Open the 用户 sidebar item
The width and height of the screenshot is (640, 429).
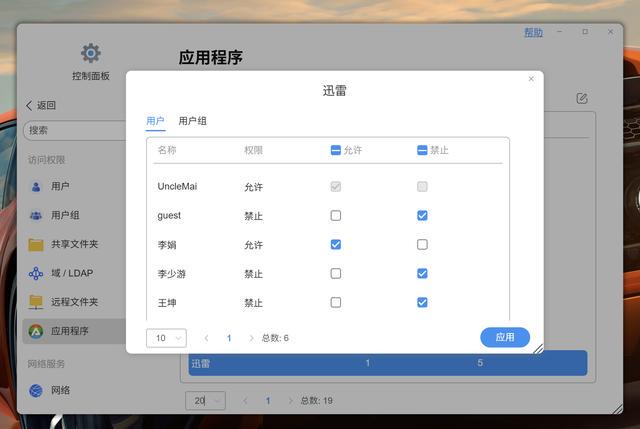pos(60,186)
